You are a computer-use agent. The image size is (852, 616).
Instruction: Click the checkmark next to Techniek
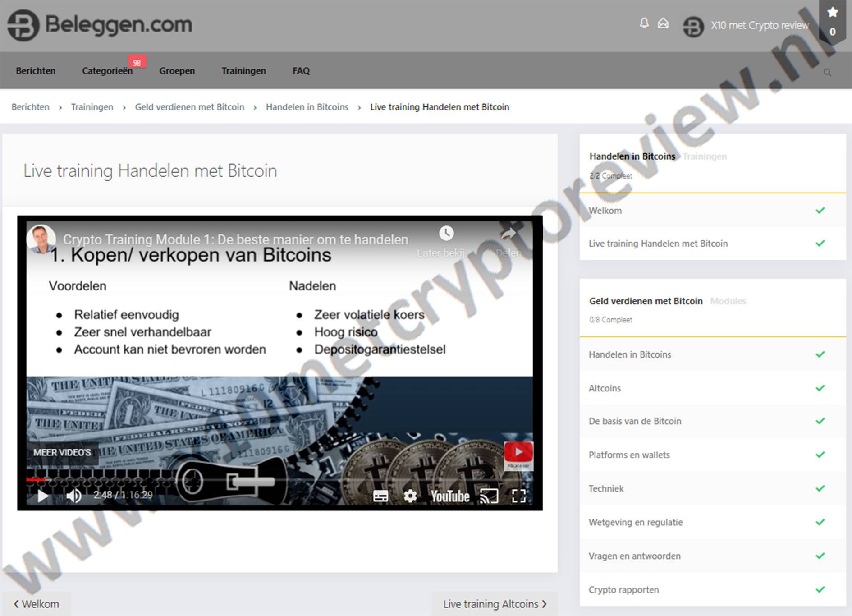pos(820,488)
